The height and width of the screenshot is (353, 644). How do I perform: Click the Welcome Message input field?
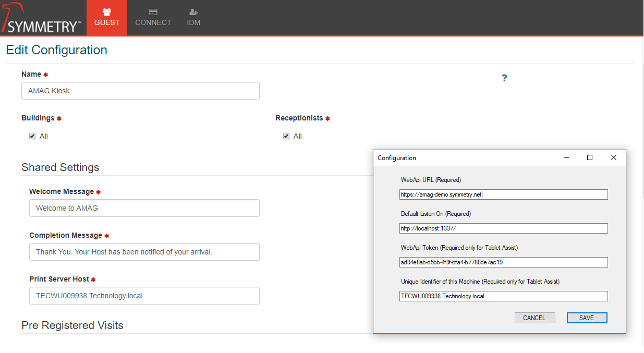coord(144,208)
